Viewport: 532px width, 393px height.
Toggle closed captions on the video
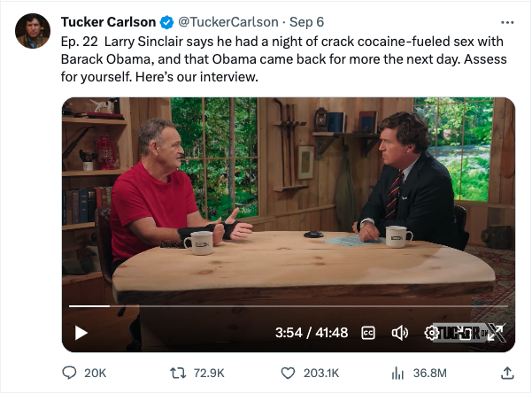point(368,333)
